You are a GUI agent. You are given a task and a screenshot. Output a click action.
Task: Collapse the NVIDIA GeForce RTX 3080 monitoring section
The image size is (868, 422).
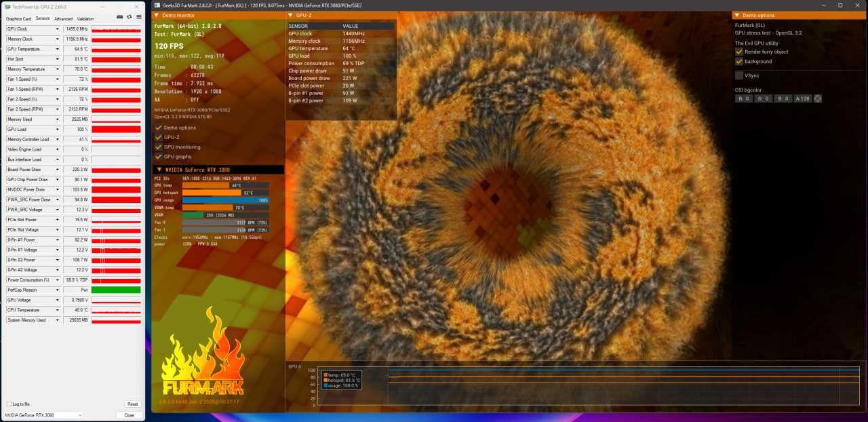[159, 170]
